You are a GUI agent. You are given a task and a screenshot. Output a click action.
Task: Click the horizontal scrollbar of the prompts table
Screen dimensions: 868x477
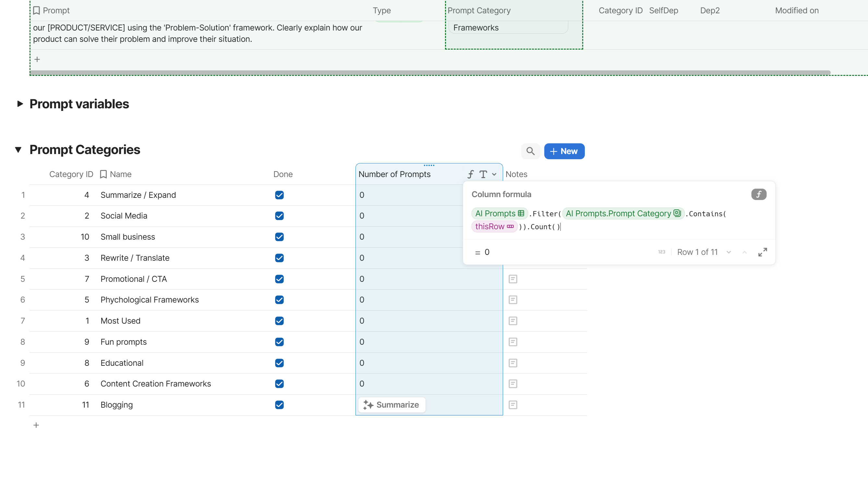[x=429, y=72]
